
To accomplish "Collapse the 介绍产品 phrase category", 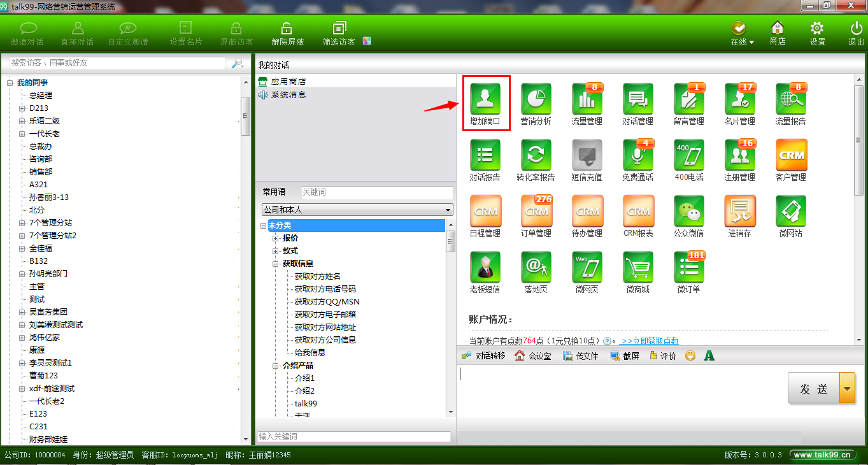I will [276, 366].
